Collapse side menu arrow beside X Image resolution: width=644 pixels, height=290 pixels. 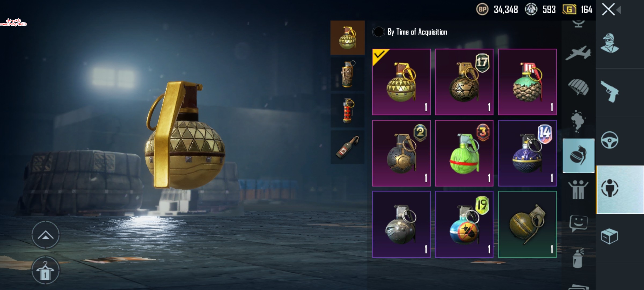[619, 10]
